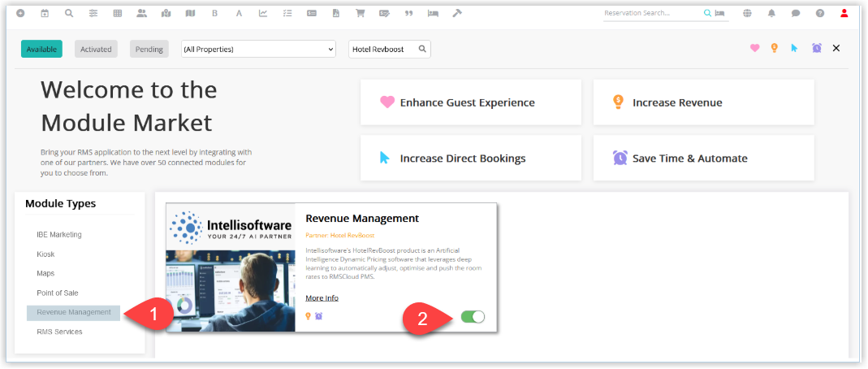Click Enhance Guest Experience card
Viewport: 868px width, 369px height.
(x=470, y=102)
